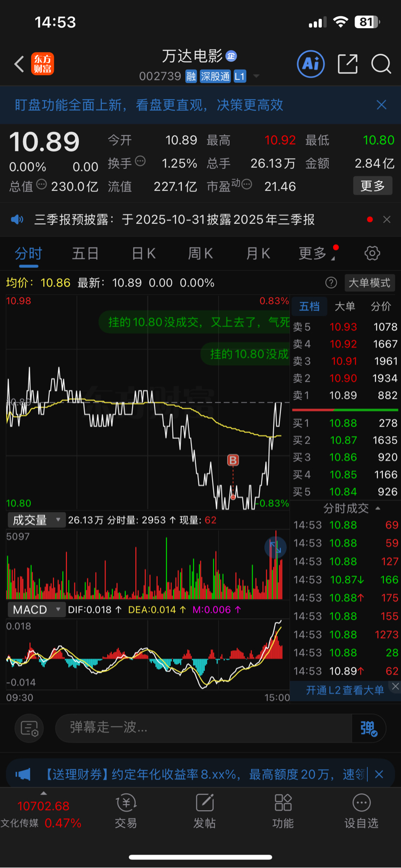
Task: Focus the 弹幕走一波 input field
Action: point(204,728)
